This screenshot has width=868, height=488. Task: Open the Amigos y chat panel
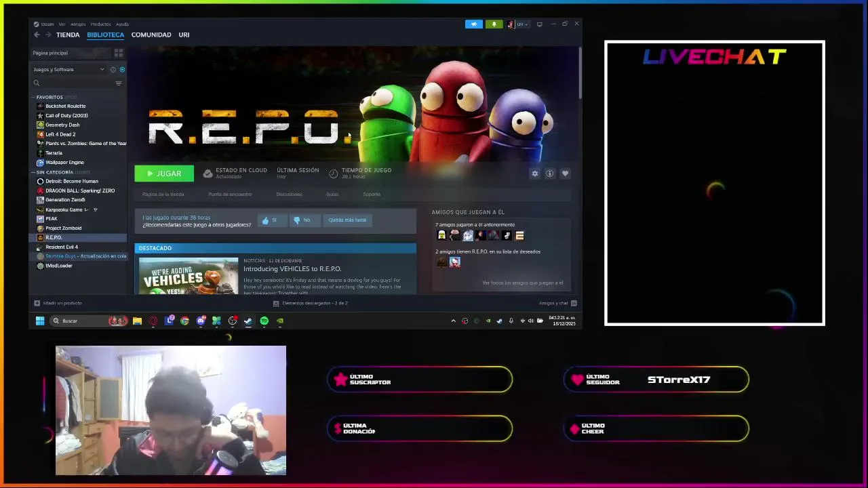(x=557, y=303)
